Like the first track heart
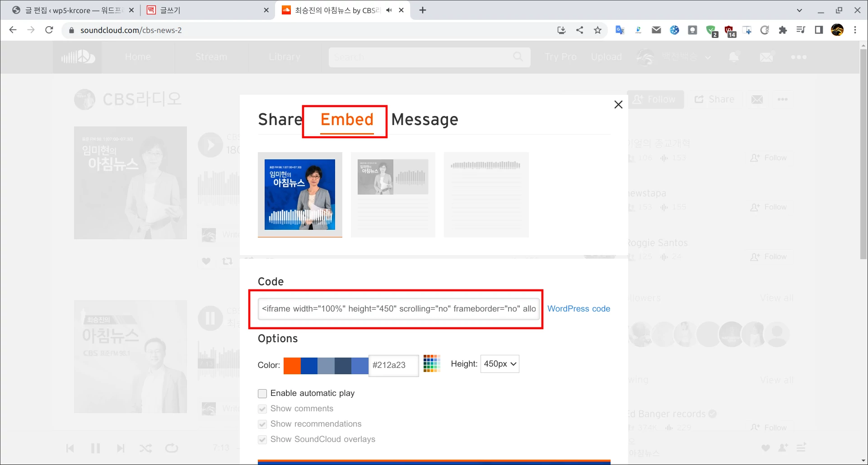Image resolution: width=868 pixels, height=465 pixels. [206, 261]
